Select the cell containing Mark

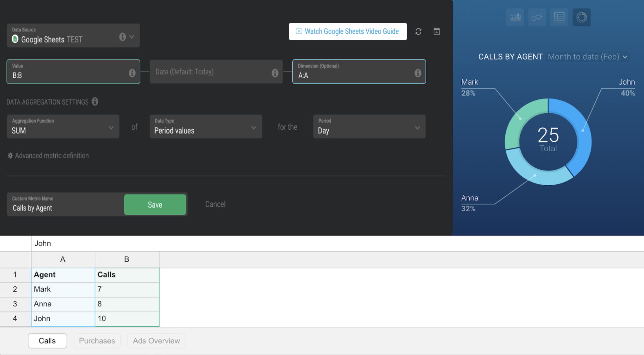[63, 290]
